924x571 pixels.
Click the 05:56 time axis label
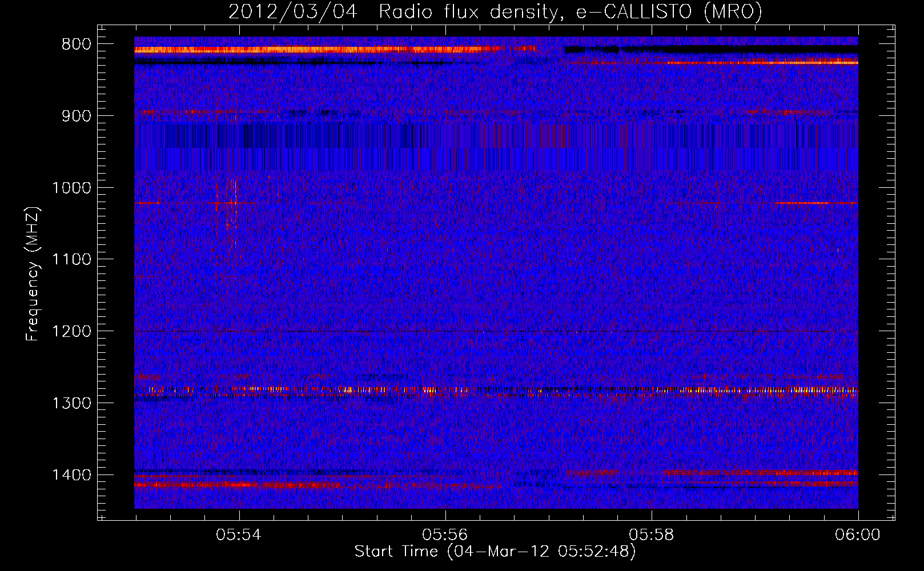(x=445, y=535)
